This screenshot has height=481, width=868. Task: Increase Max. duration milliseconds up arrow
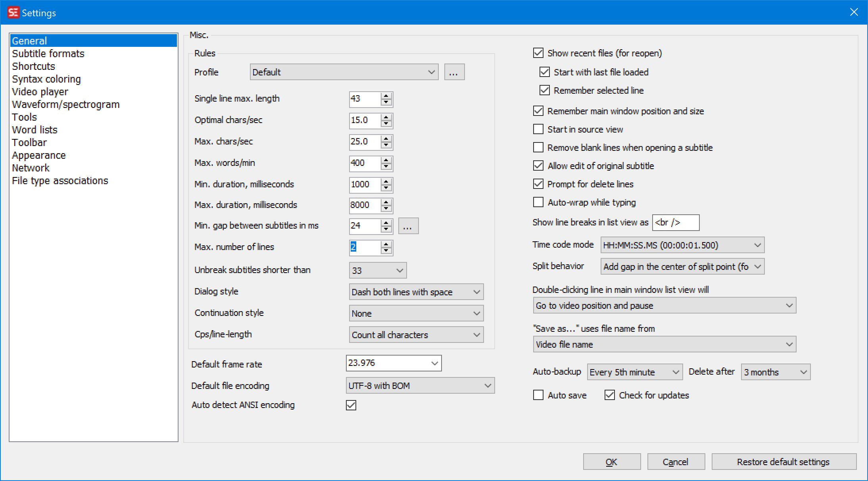386,202
